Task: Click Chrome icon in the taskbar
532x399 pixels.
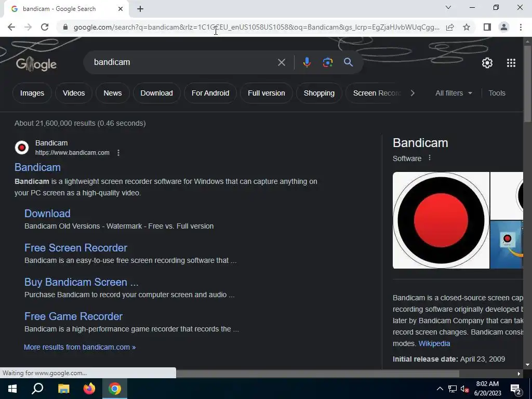Action: [115, 389]
